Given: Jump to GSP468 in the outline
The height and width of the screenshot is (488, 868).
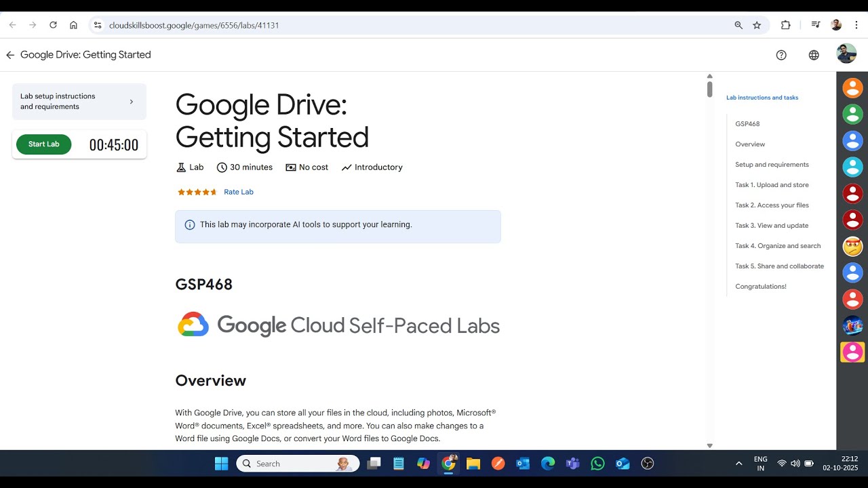Looking at the screenshot, I should point(747,124).
